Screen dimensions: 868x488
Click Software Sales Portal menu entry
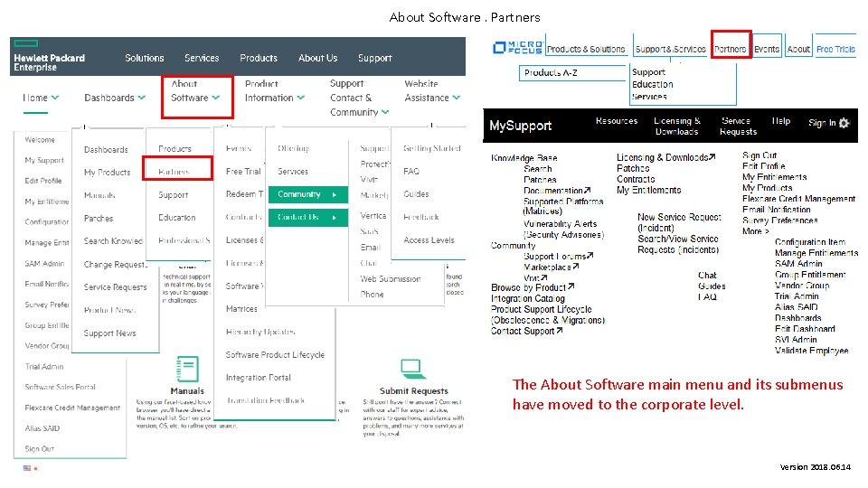[x=60, y=388]
